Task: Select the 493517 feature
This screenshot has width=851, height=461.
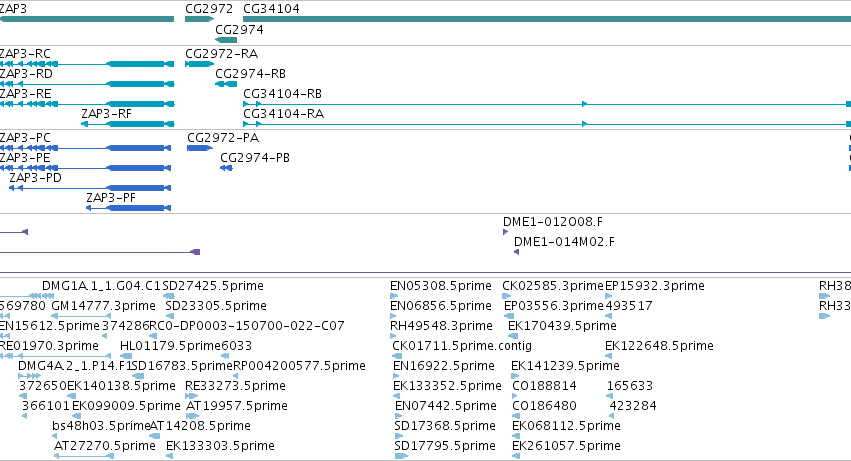Action: pos(608,316)
